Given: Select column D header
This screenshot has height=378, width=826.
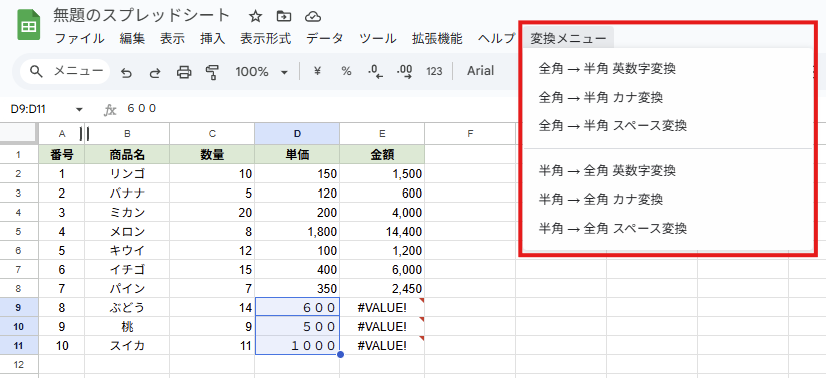Looking at the screenshot, I should click(x=297, y=134).
